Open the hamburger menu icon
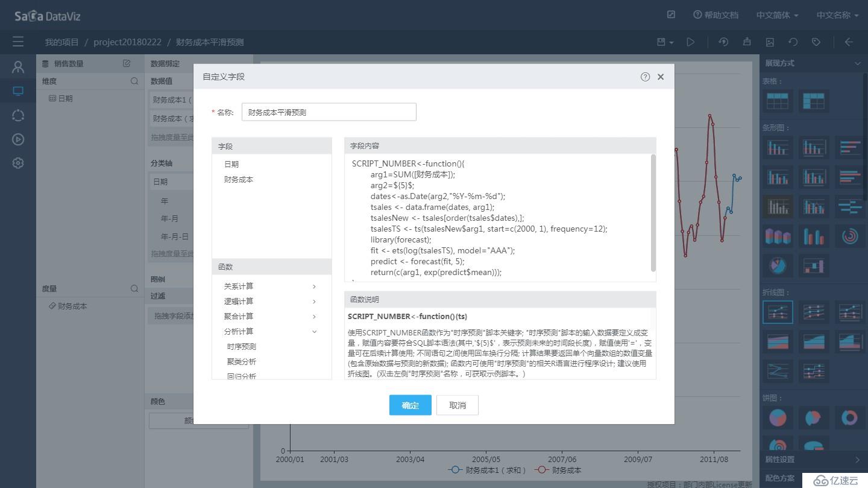 [x=18, y=42]
